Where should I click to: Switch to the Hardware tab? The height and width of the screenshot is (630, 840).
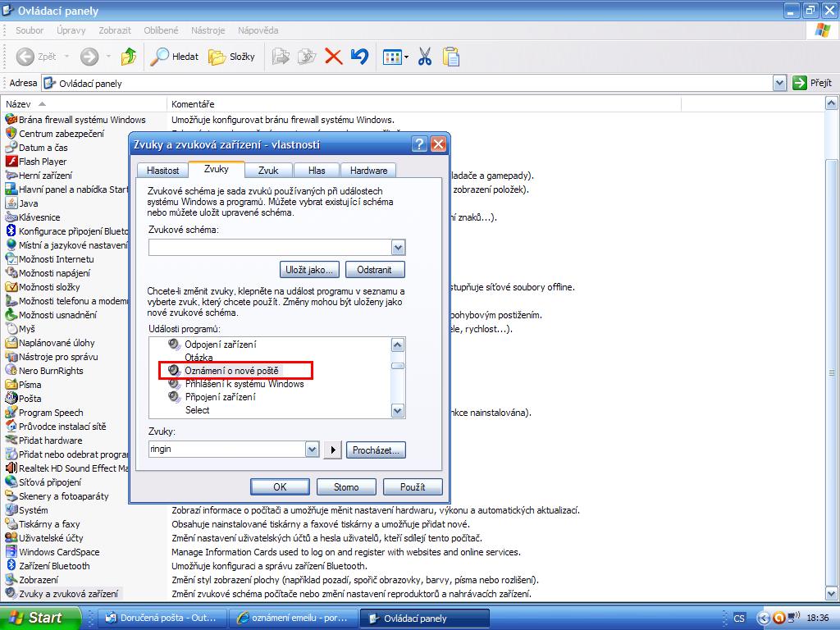[x=368, y=171]
